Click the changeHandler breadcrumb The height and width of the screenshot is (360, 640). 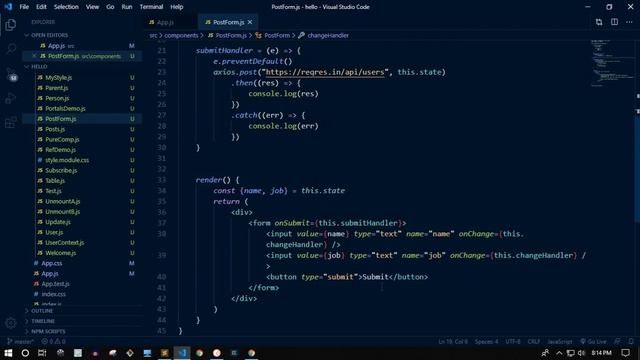pyautogui.click(x=324, y=36)
